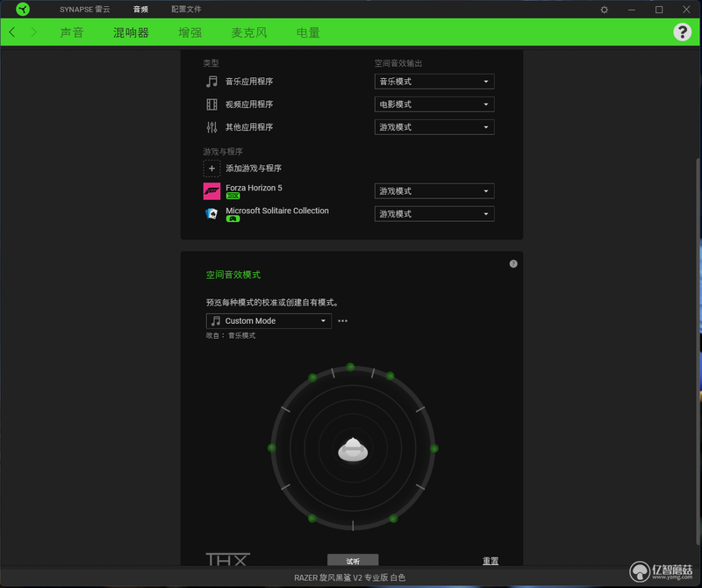Click 添加游戏与程序 to add a program
Image resolution: width=702 pixels, height=588 pixels.
coord(254,169)
